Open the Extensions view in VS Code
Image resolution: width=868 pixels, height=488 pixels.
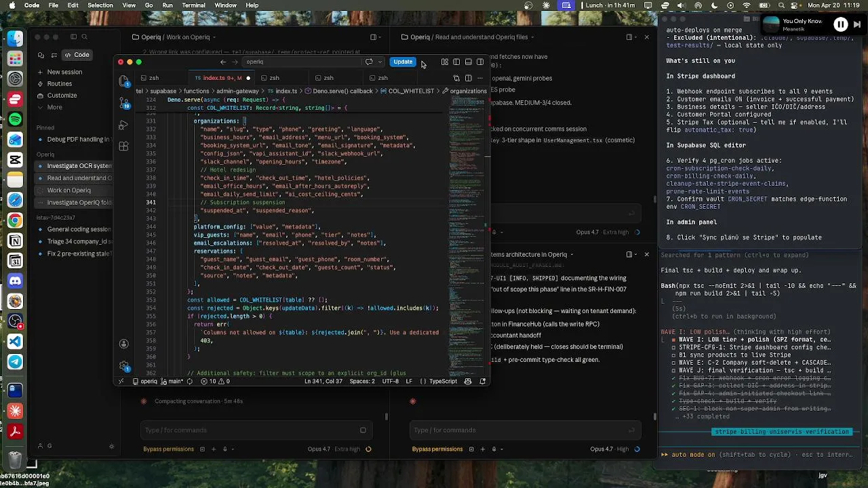pyautogui.click(x=124, y=146)
